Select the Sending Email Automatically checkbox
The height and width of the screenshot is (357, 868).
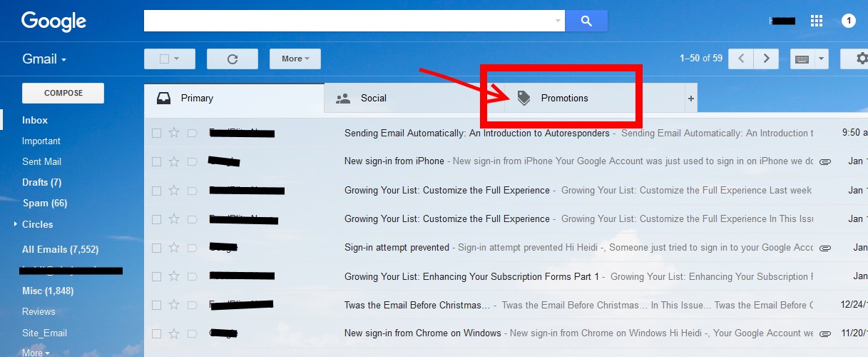click(x=156, y=133)
